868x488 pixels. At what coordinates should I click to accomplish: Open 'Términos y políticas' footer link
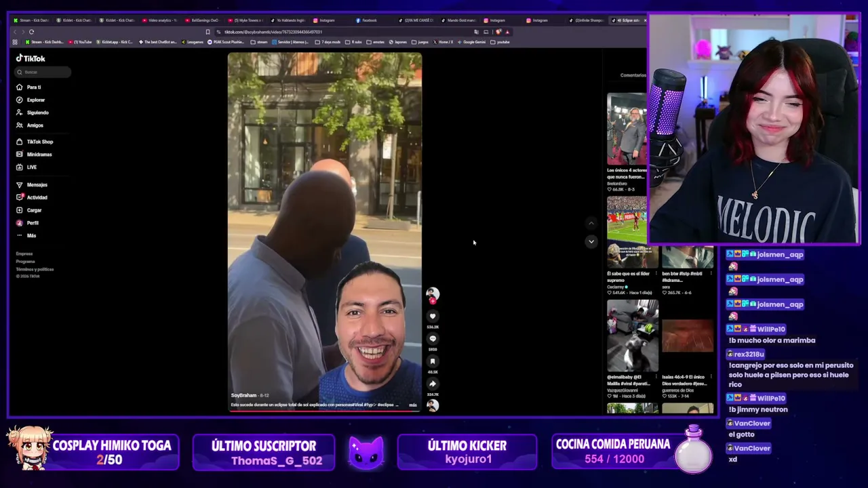tap(35, 269)
